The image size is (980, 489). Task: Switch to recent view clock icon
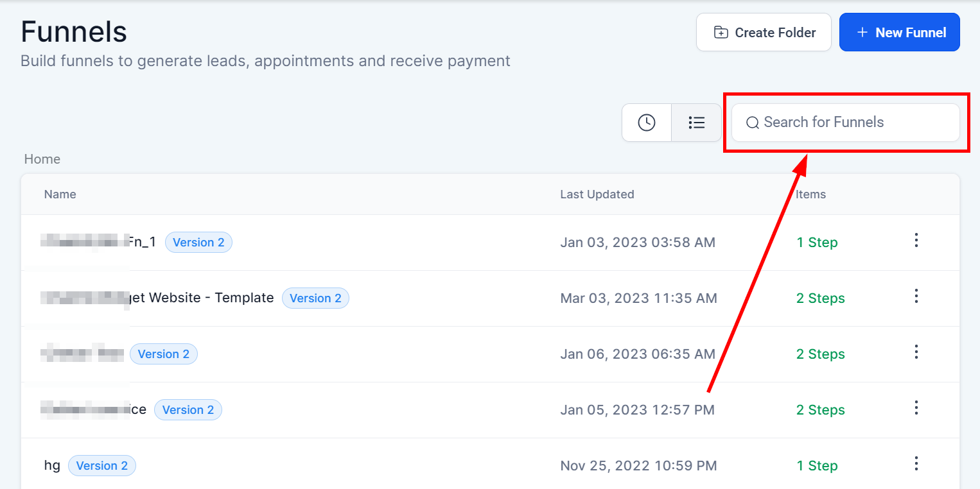click(647, 123)
